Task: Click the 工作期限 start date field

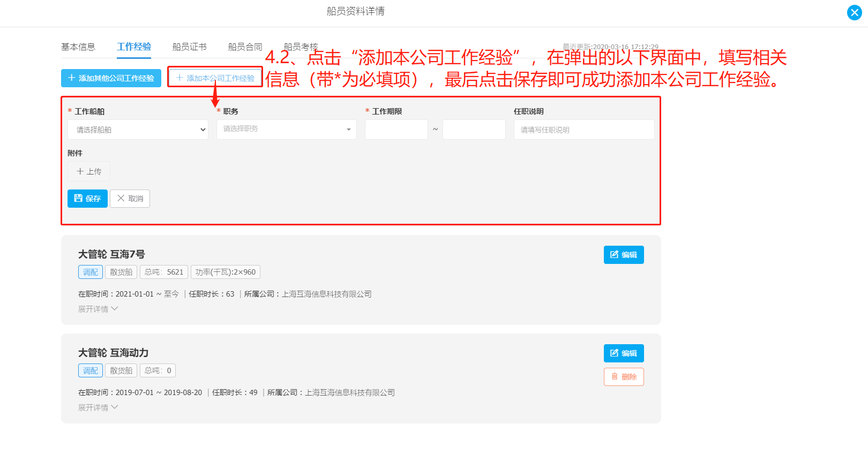Action: point(396,130)
